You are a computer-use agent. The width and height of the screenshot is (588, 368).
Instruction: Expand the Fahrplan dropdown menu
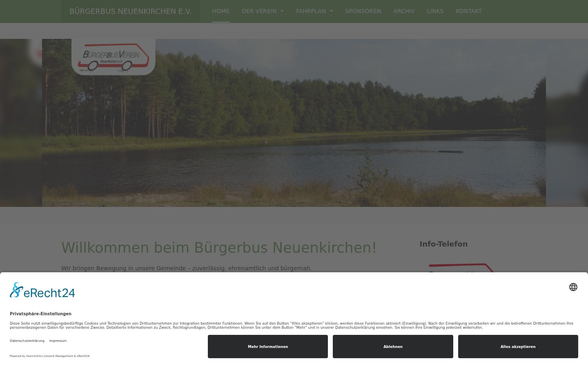pos(314,11)
